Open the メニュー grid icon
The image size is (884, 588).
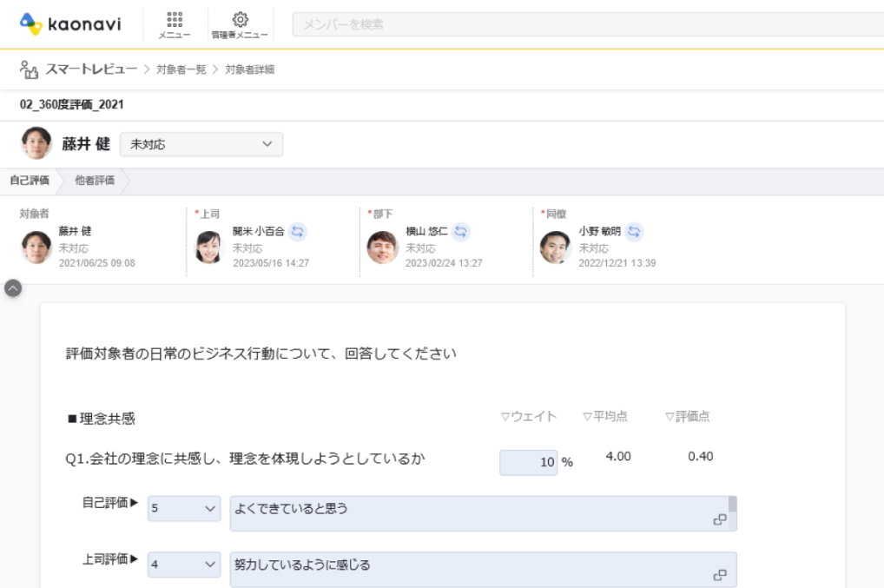tap(175, 23)
